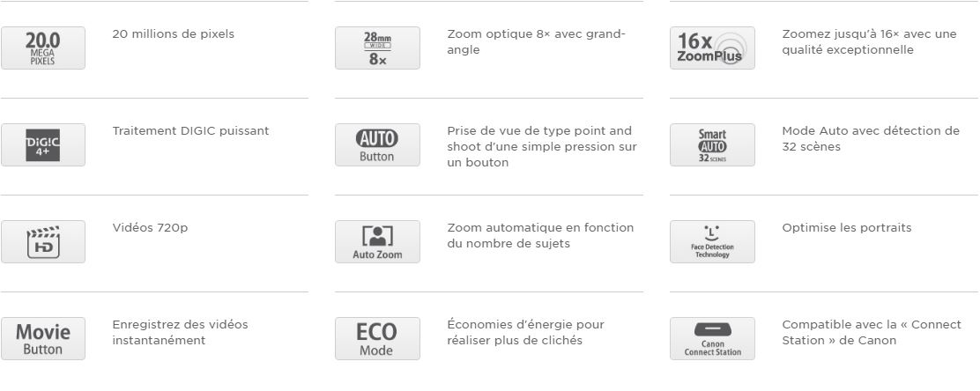
Task: Click the Face Detection Technology icon
Action: tap(712, 241)
